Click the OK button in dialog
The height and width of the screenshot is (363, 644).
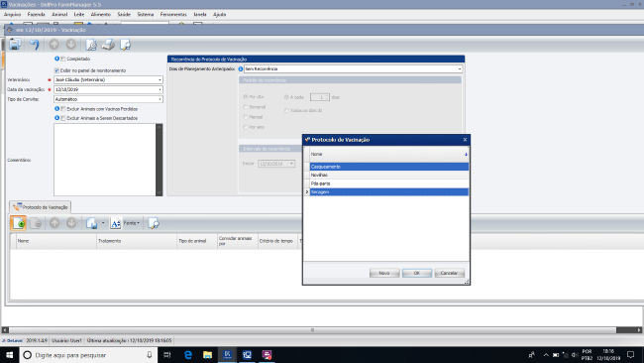(x=417, y=273)
